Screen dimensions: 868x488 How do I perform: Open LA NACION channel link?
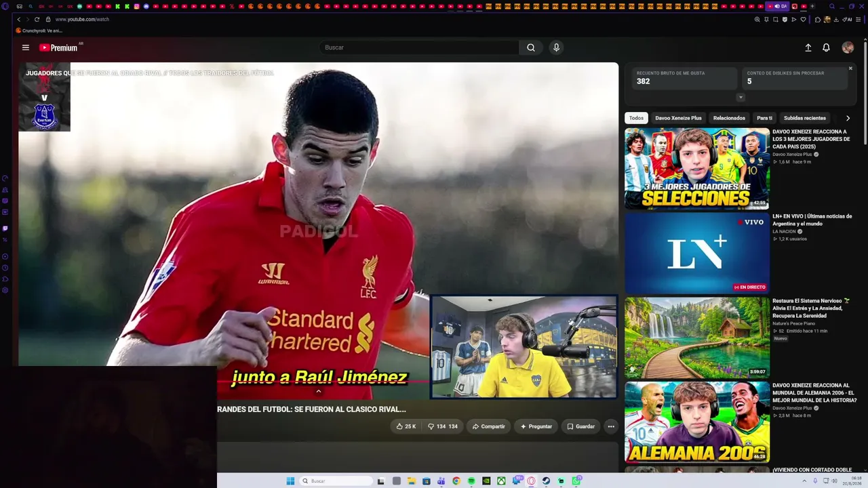click(785, 231)
